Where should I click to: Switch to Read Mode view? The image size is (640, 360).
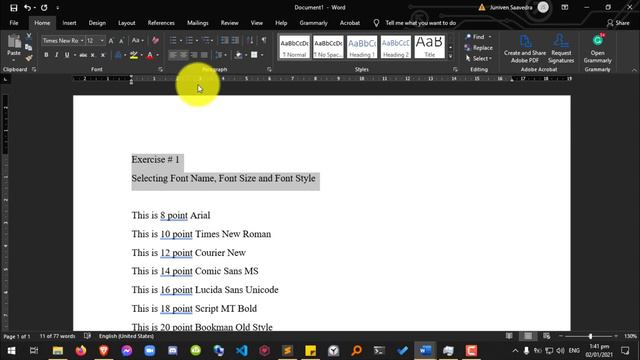[509, 336]
